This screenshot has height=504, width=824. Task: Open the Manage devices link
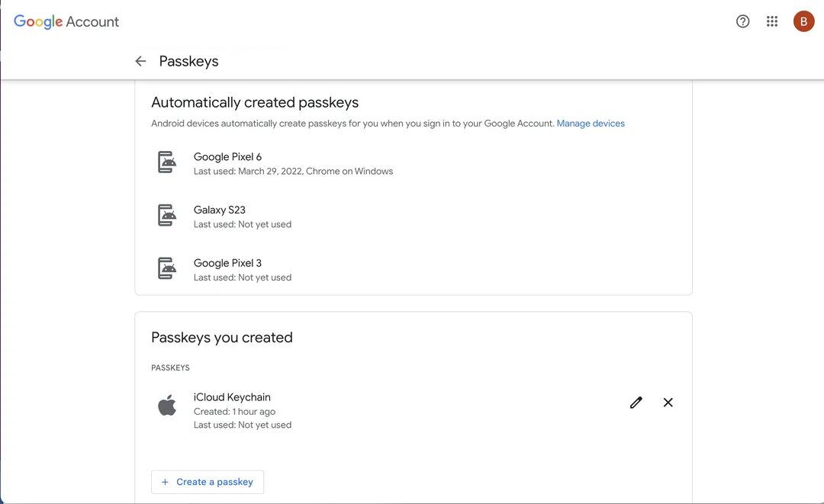591,123
